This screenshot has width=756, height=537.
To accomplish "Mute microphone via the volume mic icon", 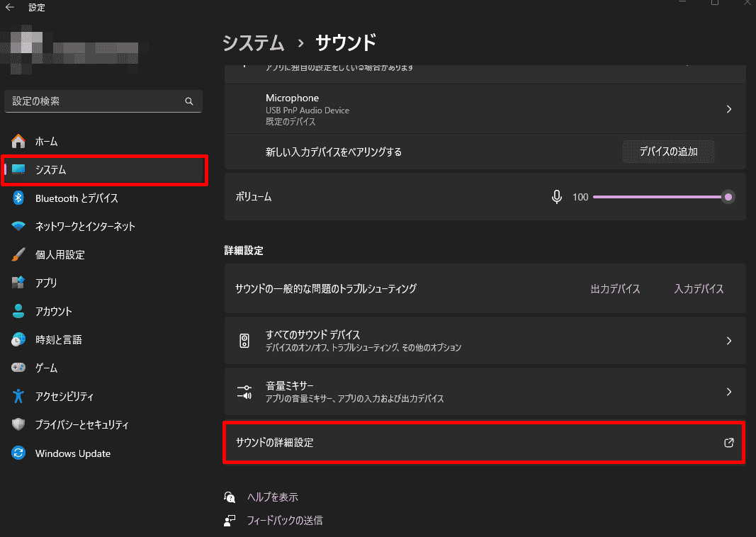I will coord(557,197).
